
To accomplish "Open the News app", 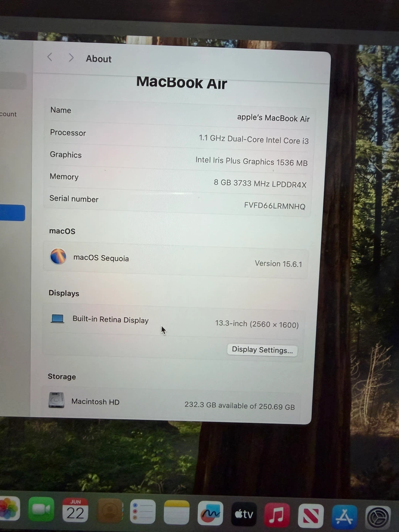I will [311, 515].
